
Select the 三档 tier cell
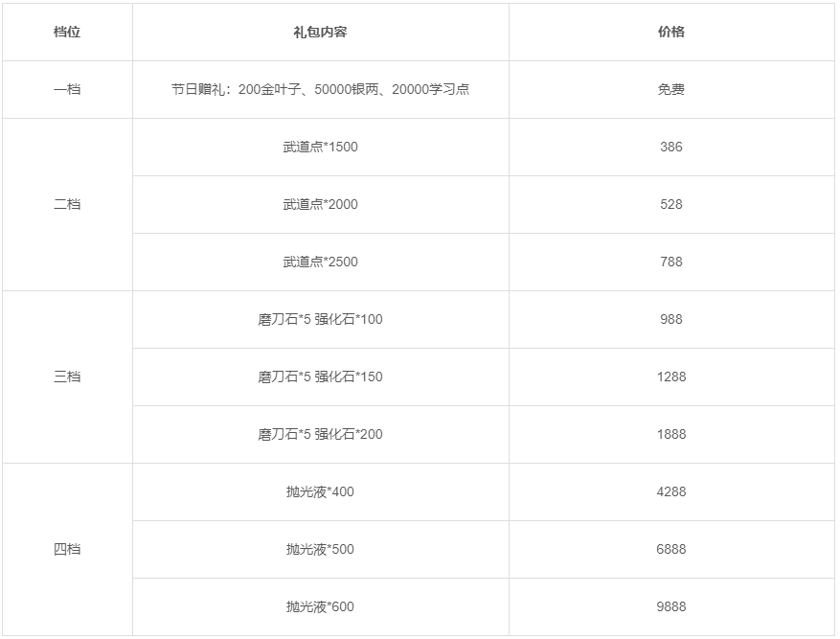pyautogui.click(x=67, y=377)
